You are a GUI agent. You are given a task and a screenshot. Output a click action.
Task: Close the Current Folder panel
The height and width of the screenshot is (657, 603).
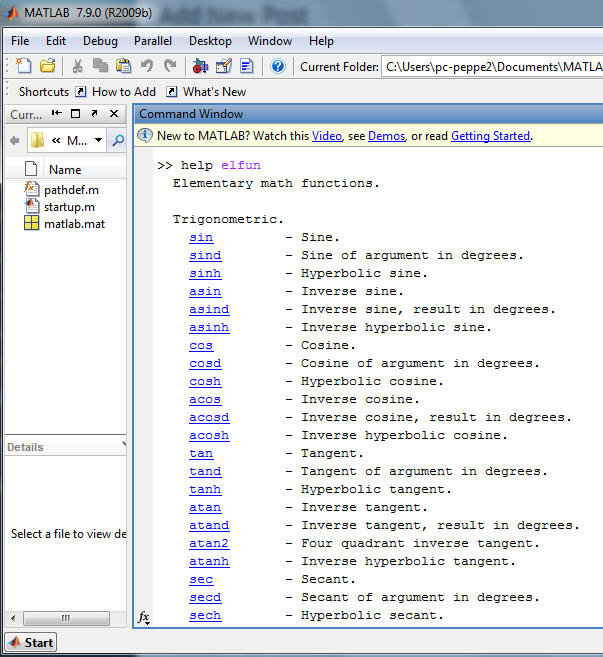click(x=114, y=114)
